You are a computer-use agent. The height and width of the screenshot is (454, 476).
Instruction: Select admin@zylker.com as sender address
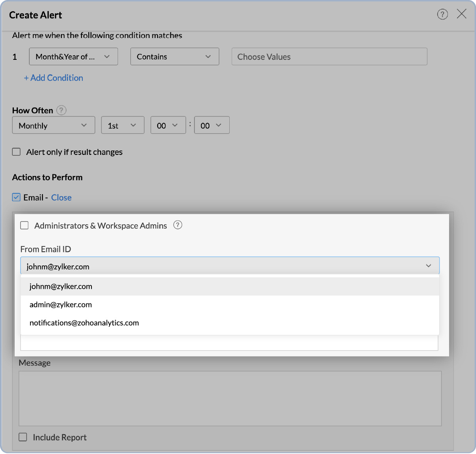pos(61,304)
